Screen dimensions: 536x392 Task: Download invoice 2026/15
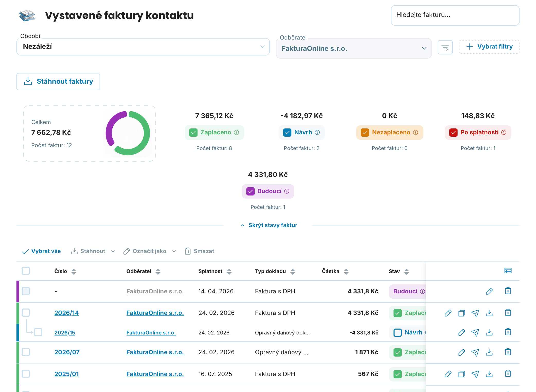point(489,332)
